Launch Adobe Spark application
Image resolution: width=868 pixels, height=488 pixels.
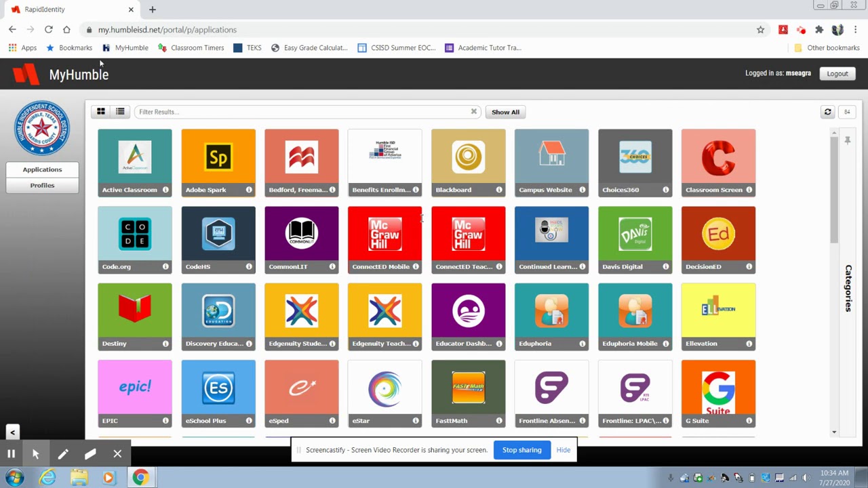[x=218, y=163]
